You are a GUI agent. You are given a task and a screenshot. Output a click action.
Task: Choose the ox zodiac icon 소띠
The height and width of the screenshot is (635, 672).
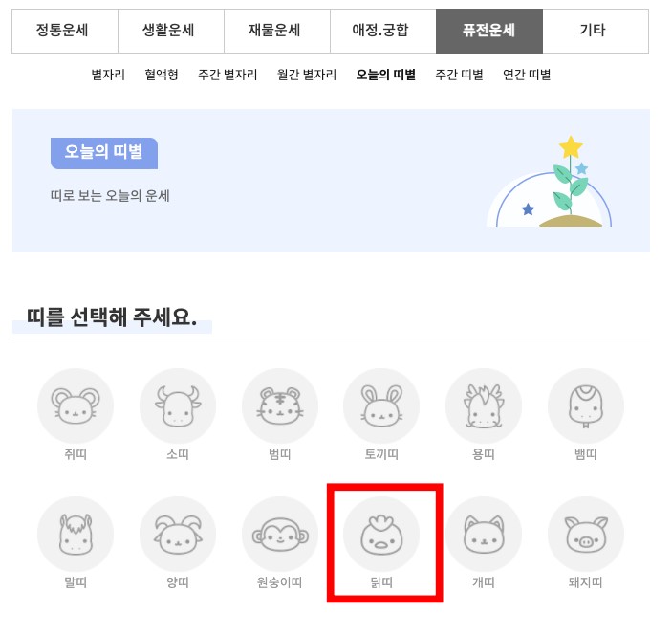click(x=178, y=405)
